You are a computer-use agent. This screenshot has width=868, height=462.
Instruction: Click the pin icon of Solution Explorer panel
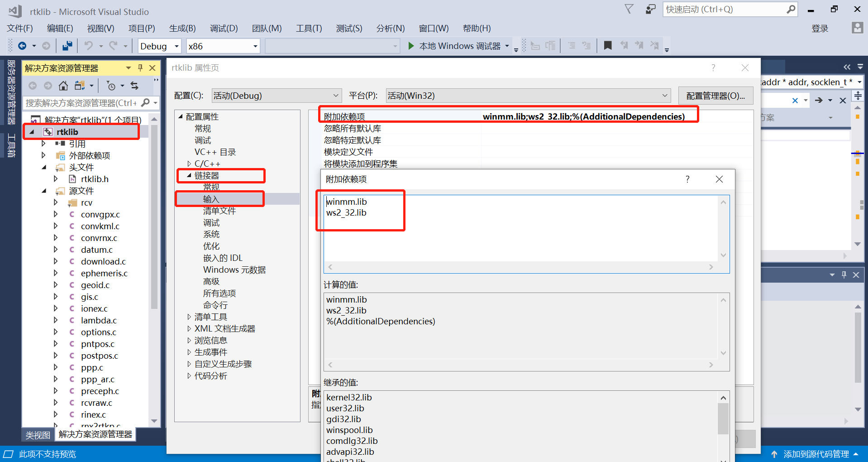(x=140, y=68)
